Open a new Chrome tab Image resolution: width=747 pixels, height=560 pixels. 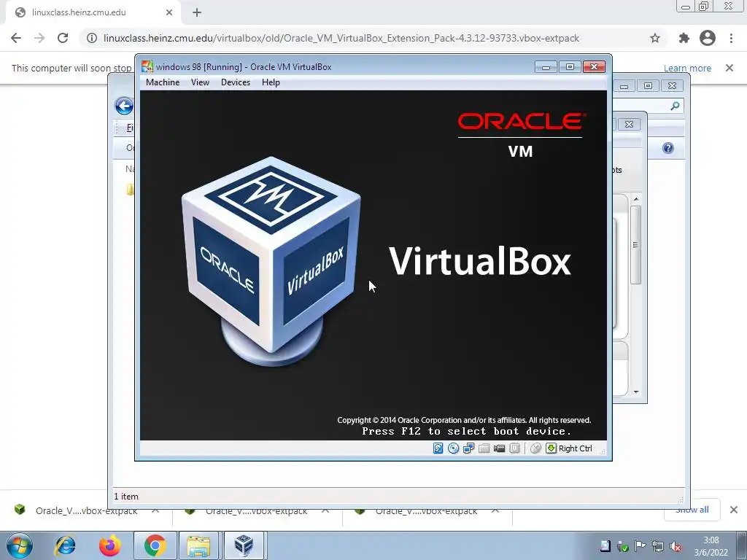(x=197, y=12)
